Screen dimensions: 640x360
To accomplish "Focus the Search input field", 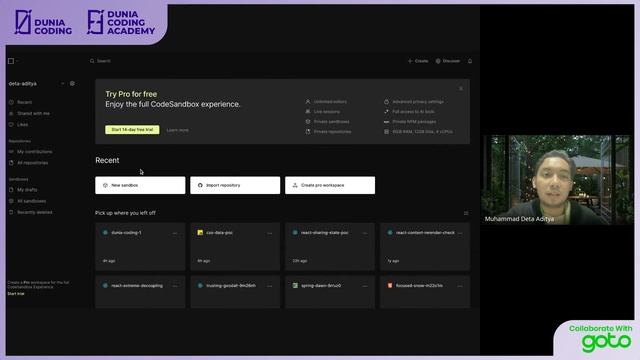I will [104, 61].
